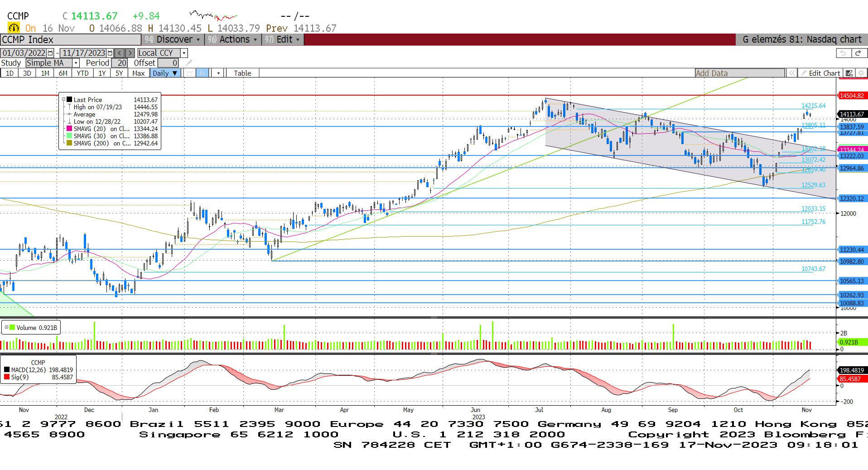Click the pencil icon next to Offset
The image size is (868, 470).
coord(189,63)
